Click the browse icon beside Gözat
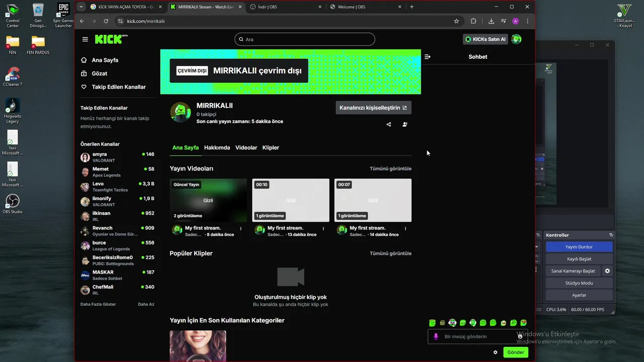This screenshot has height=362, width=644. pyautogui.click(x=84, y=73)
